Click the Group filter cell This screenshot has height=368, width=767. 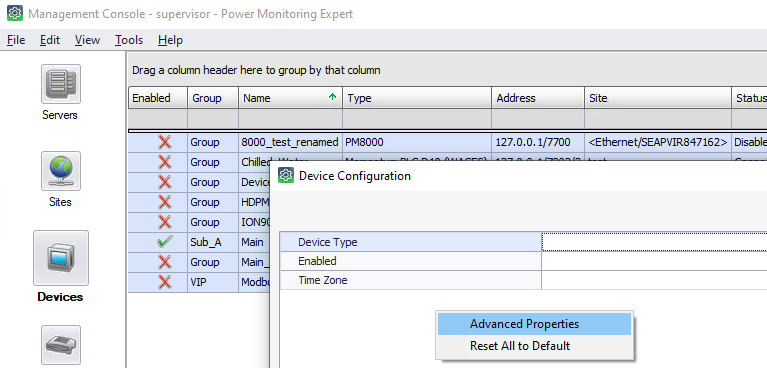point(213,119)
